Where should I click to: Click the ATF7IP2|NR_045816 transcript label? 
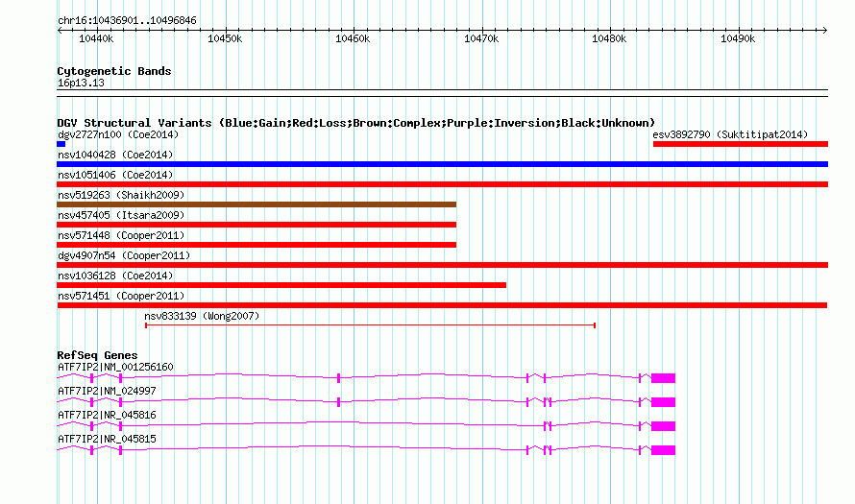[107, 415]
